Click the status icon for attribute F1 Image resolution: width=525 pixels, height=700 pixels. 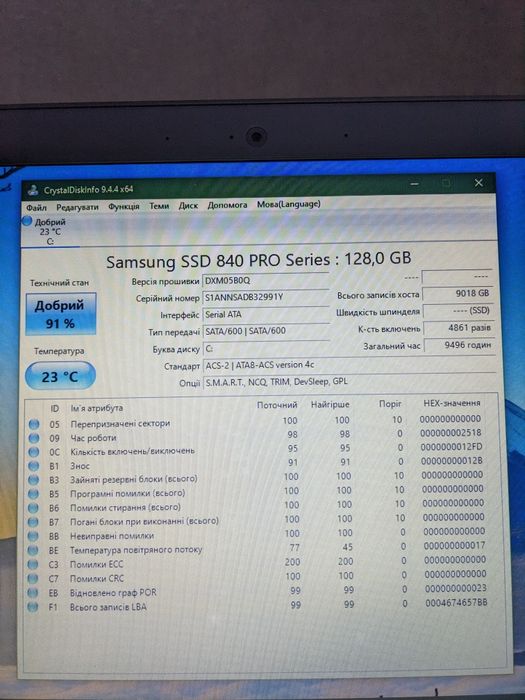click(x=33, y=607)
